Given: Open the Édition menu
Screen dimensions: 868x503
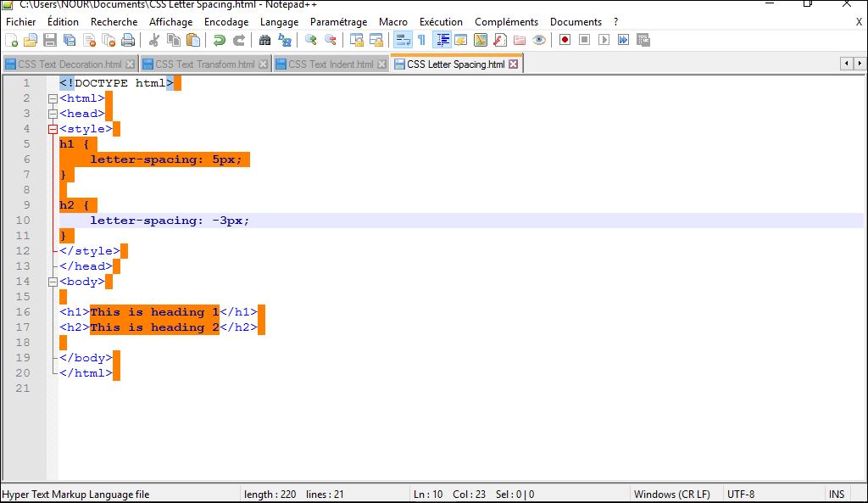Looking at the screenshot, I should point(63,21).
